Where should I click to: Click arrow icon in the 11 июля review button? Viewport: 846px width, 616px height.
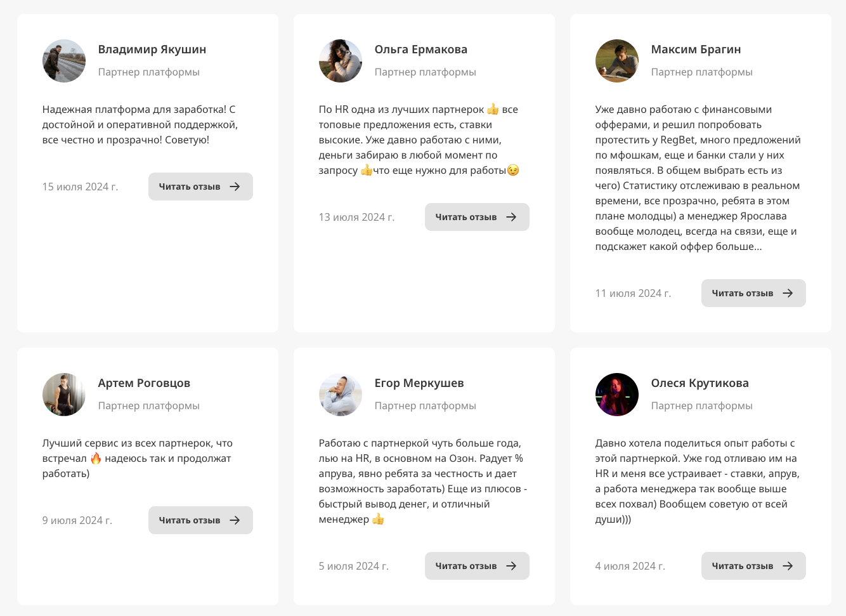click(x=788, y=293)
